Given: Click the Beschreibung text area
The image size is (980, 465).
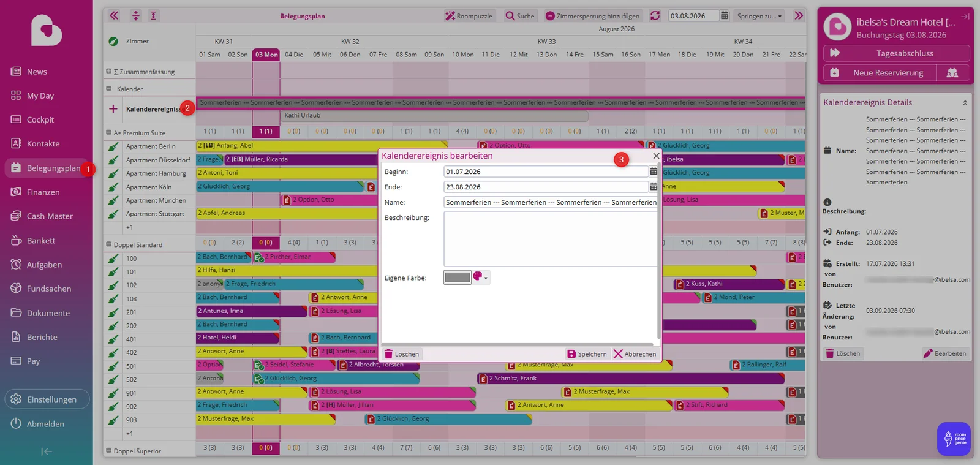Looking at the screenshot, I should [x=550, y=239].
